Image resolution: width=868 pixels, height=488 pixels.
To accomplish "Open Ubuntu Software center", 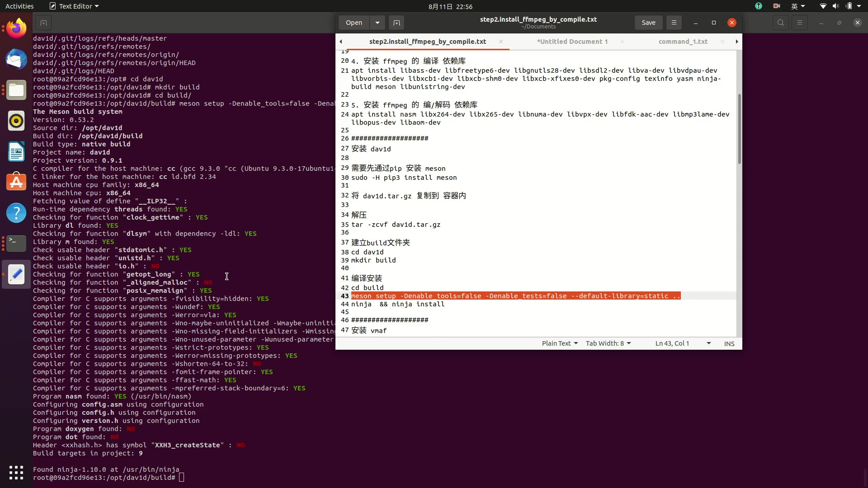I will 16,182.
